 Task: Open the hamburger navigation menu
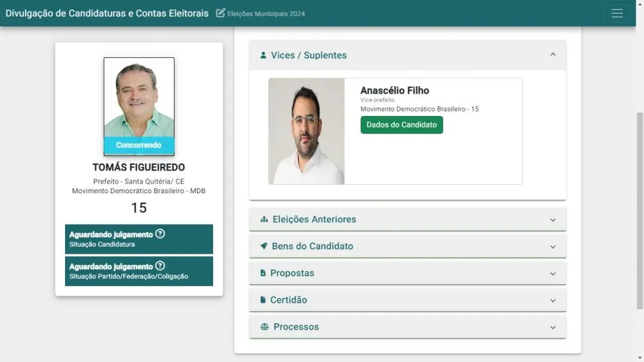pos(616,14)
